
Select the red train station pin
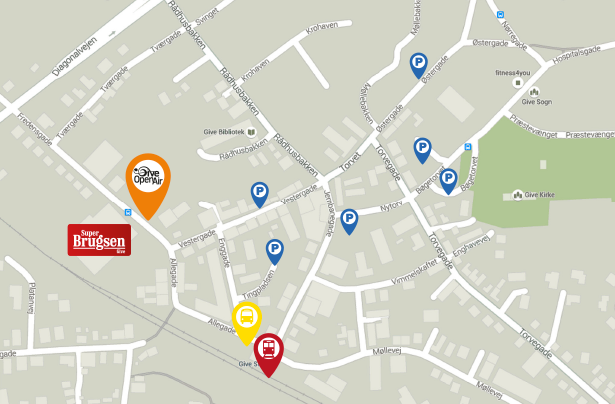tap(269, 354)
